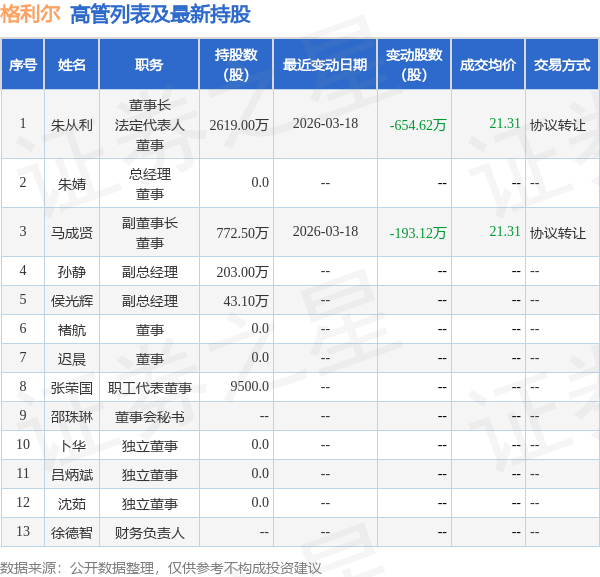Click 董事 in 褚航's row
This screenshot has height=577, width=600.
coord(150,330)
